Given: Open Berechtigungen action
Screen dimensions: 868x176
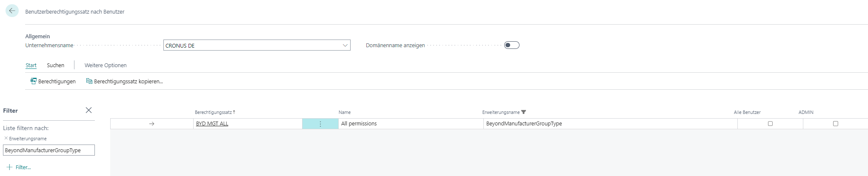Looking at the screenshot, I should (x=53, y=81).
